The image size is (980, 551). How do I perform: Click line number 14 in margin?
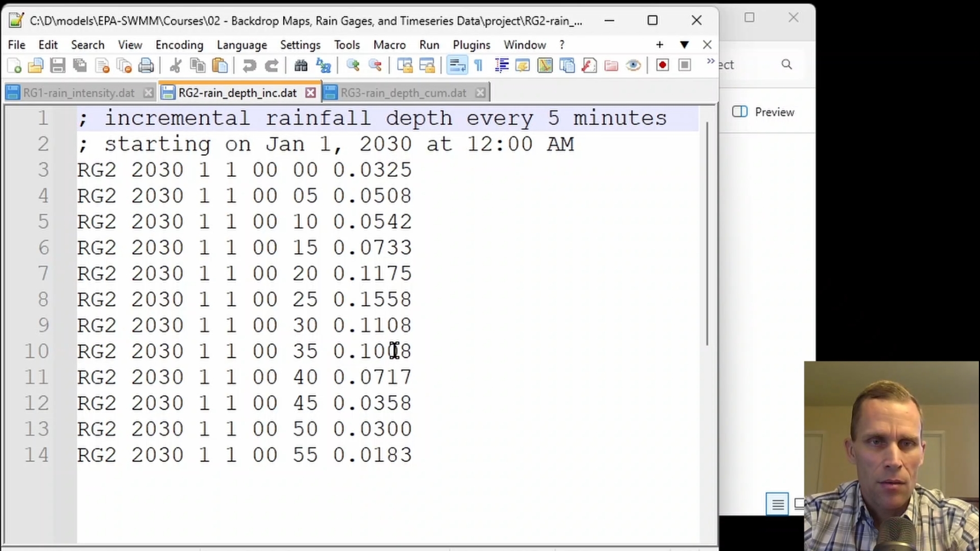pos(37,455)
